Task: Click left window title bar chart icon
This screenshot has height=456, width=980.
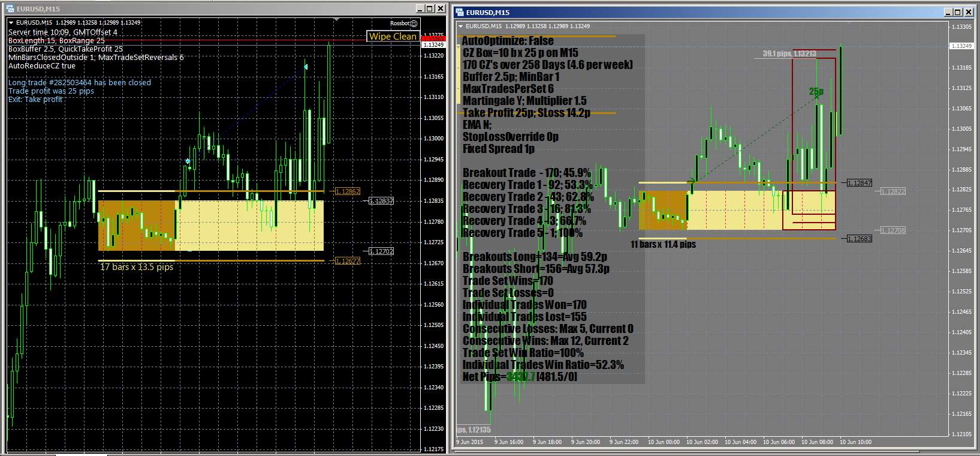Action: (10, 8)
